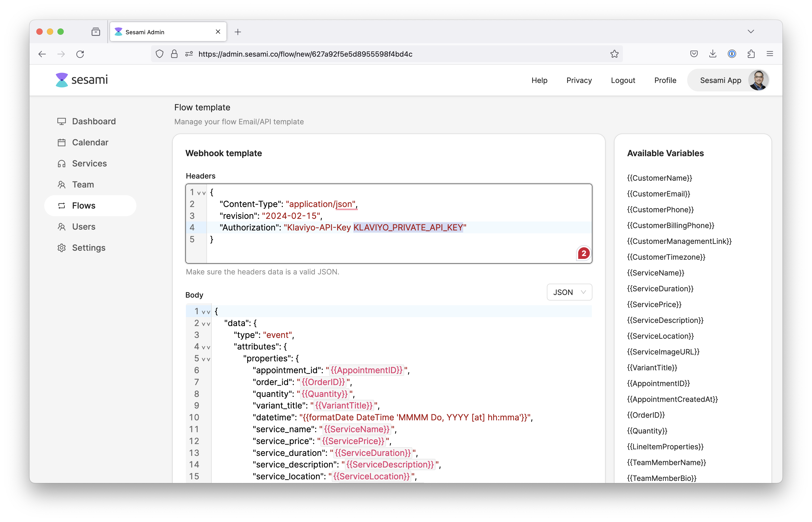
Task: Click the Flows loop icon
Action: tap(62, 206)
